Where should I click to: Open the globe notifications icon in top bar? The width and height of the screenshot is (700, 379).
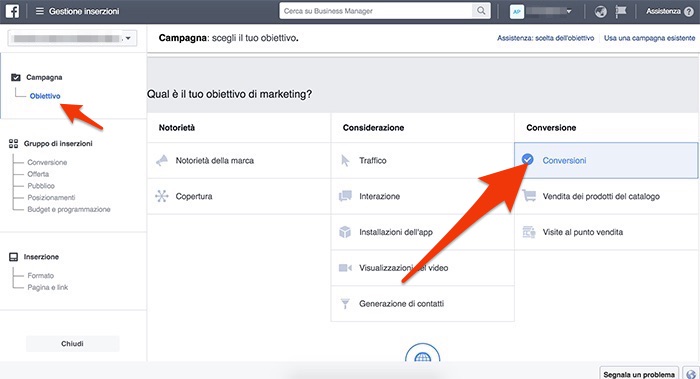[600, 12]
